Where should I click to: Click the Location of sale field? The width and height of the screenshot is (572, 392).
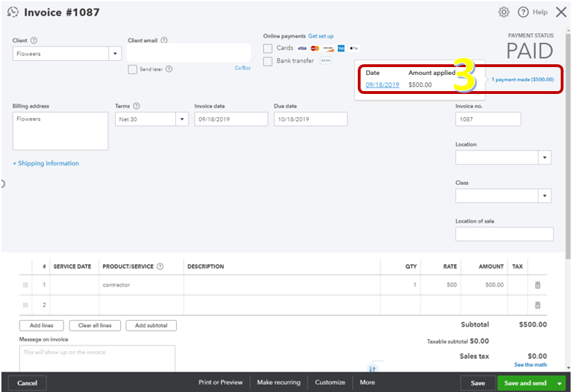(504, 234)
